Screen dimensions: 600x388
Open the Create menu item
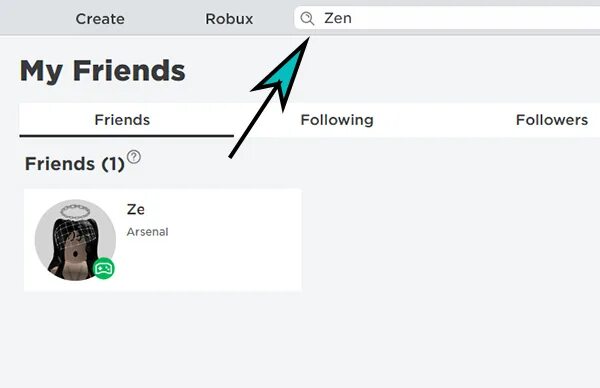tap(100, 19)
